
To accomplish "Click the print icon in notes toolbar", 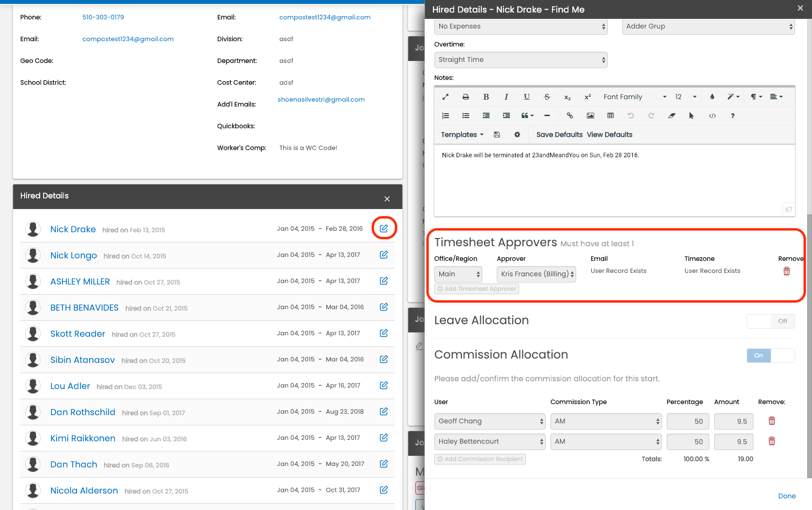I will (465, 97).
